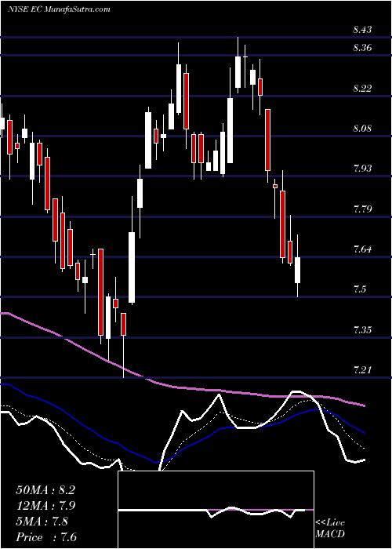The image size is (392, 549).
Task: Click the 12MA : 7.9 readout
Action: point(45,506)
